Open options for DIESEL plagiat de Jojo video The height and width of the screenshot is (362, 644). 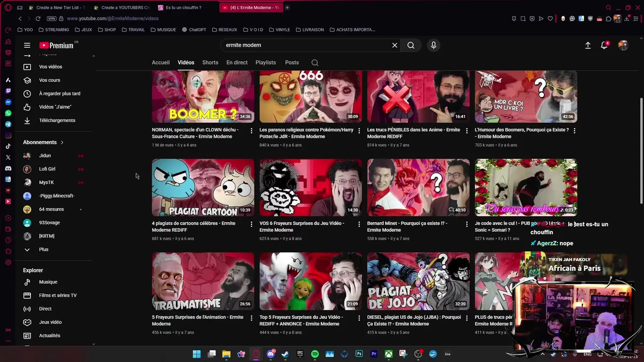click(x=467, y=318)
